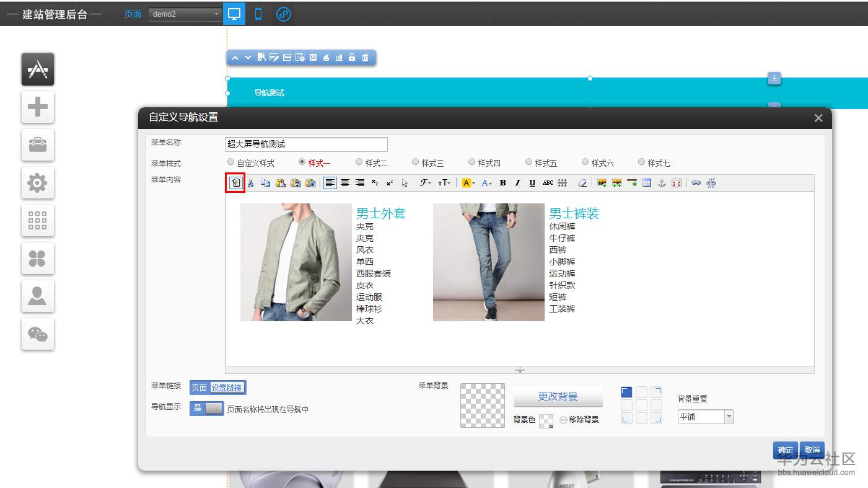Center-align text in the editor
The image size is (868, 488).
(x=345, y=183)
